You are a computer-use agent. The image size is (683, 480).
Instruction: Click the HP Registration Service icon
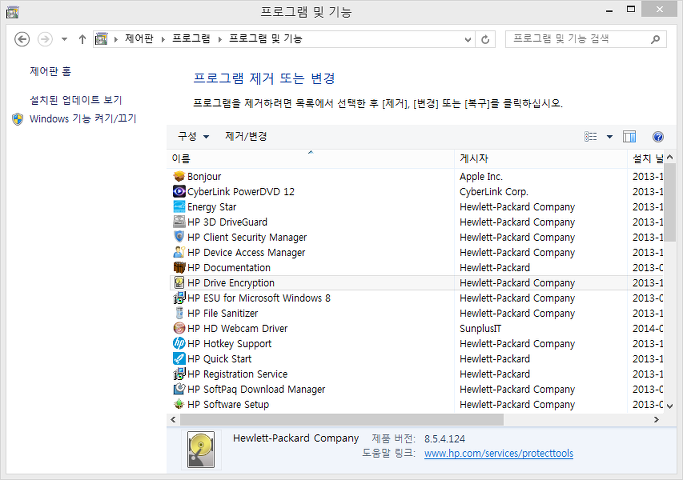click(x=179, y=374)
